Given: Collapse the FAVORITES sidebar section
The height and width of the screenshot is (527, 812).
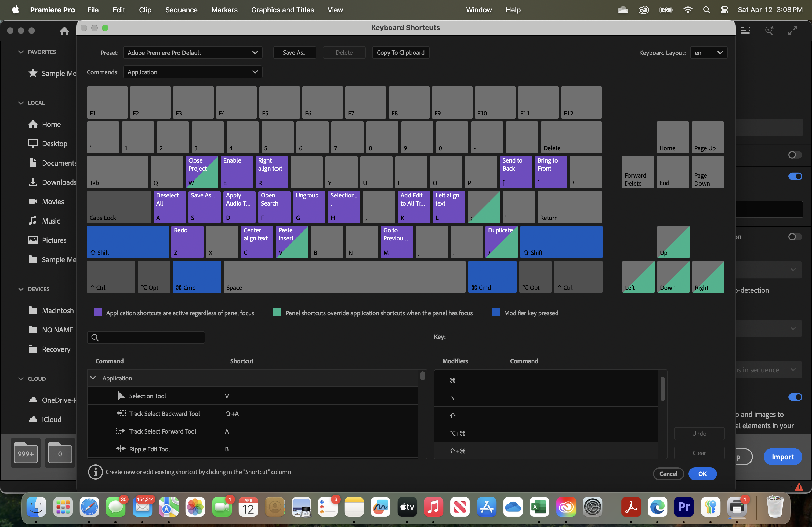Looking at the screenshot, I should [x=21, y=52].
